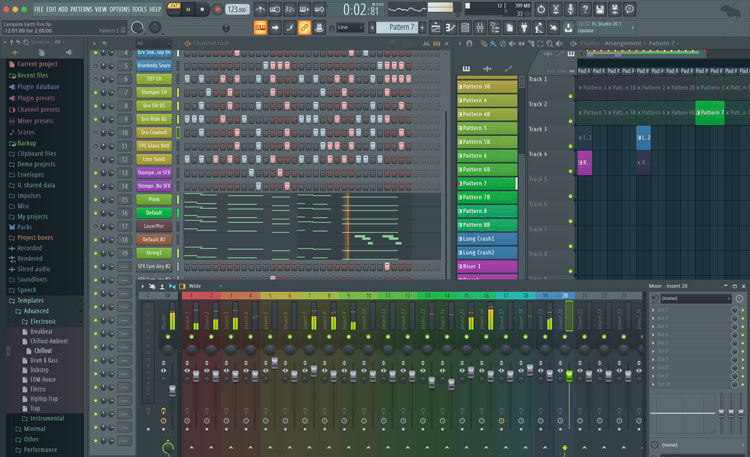The width and height of the screenshot is (750, 457).
Task: Mute Track 1 in the Playlist
Action: click(570, 96)
